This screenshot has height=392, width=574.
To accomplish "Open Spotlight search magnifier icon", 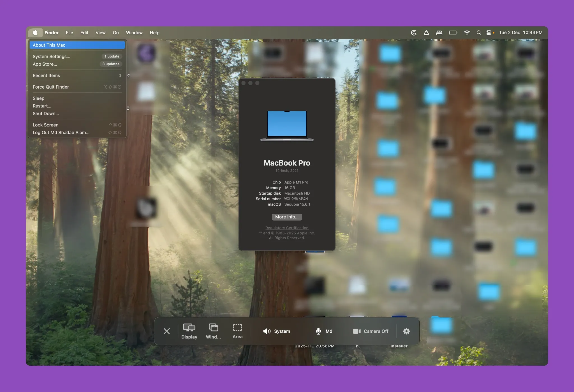I will [479, 33].
